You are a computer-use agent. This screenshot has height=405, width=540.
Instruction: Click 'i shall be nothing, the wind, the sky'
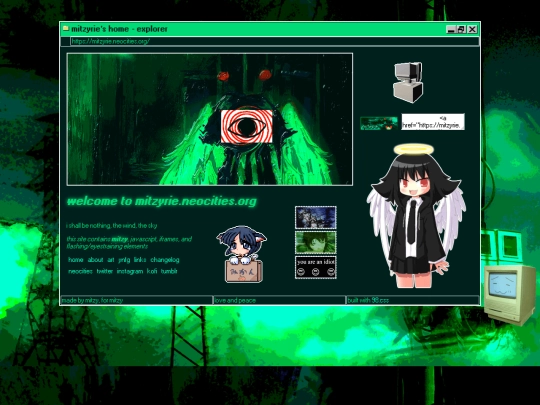coord(112,226)
